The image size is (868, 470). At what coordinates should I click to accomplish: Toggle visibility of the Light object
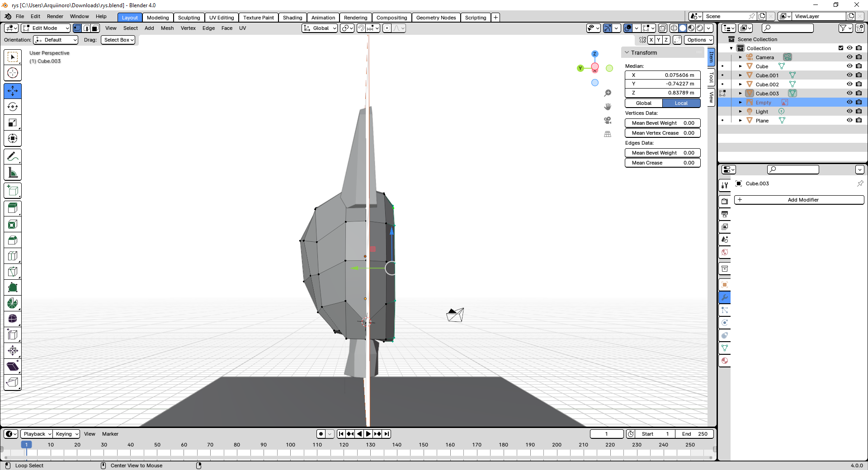point(849,111)
